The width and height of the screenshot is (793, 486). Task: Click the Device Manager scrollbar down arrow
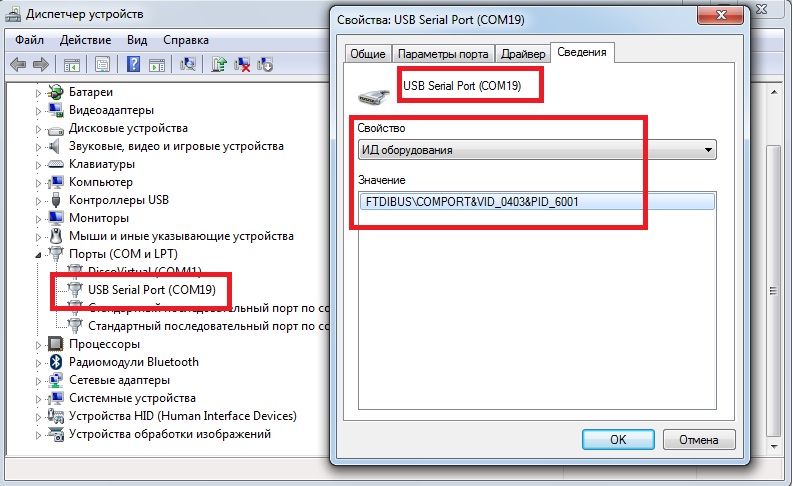(774, 447)
